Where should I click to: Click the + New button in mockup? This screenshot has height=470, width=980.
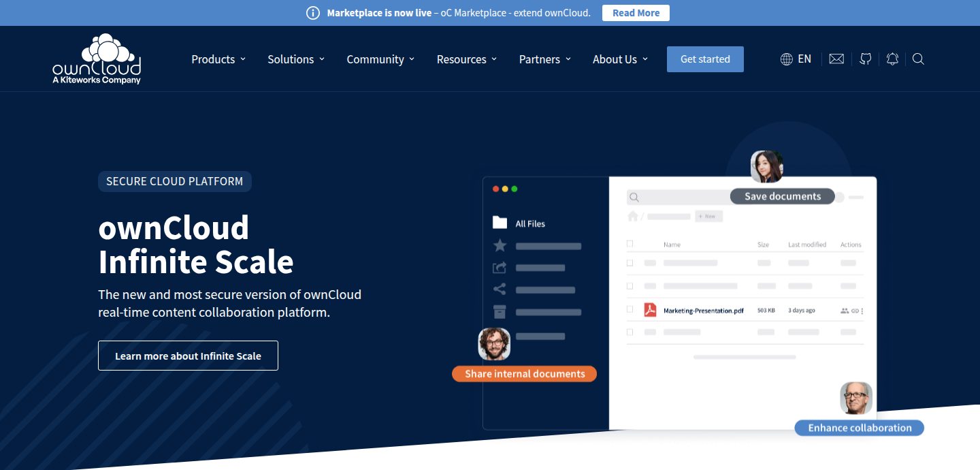(x=708, y=216)
